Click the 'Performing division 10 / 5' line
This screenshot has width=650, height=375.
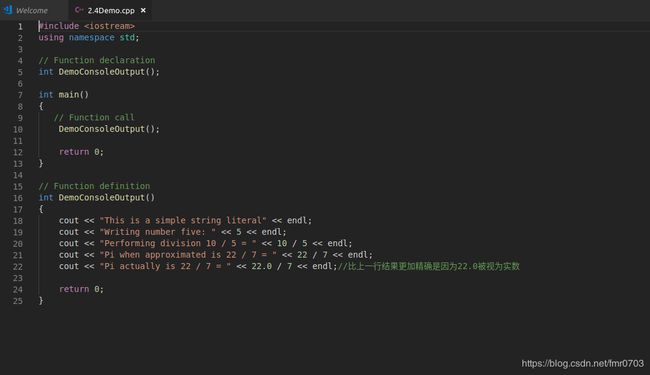coord(205,244)
